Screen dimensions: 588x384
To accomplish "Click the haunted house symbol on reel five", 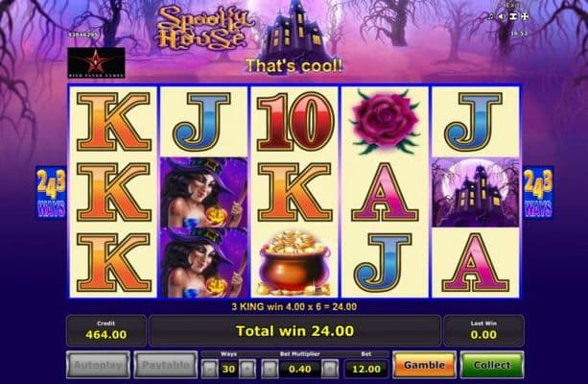I will pyautogui.click(x=476, y=193).
